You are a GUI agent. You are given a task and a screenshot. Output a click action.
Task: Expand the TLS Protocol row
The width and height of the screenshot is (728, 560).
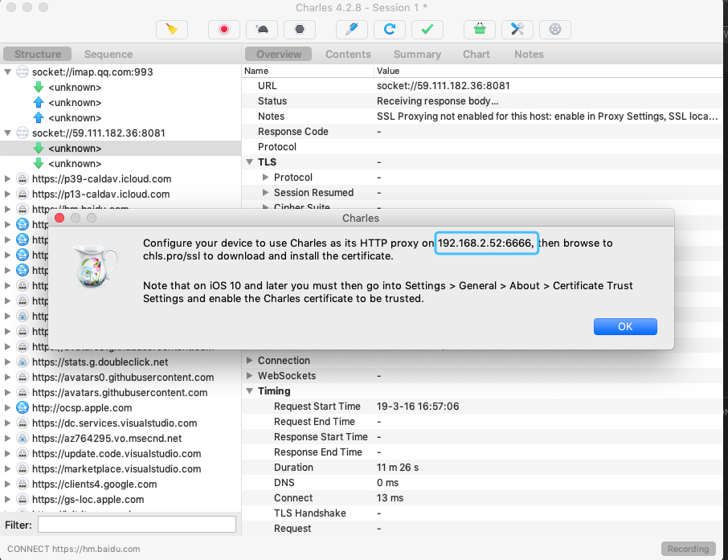[x=266, y=178]
